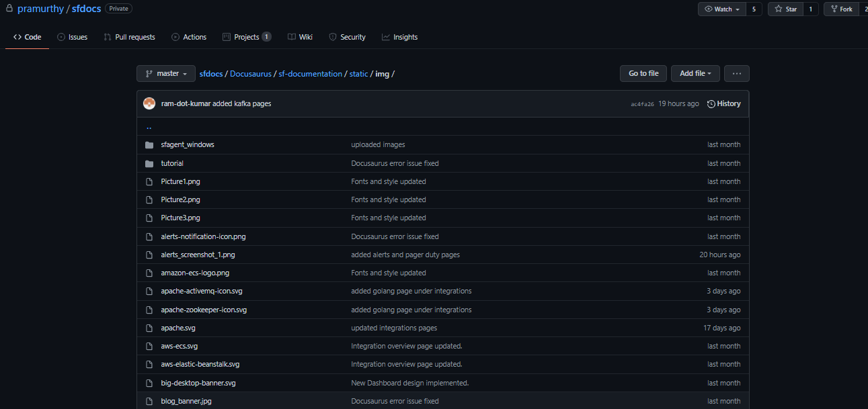The width and height of the screenshot is (868, 409).
Task: Click ram-dot-kumar's avatar image
Action: click(149, 103)
